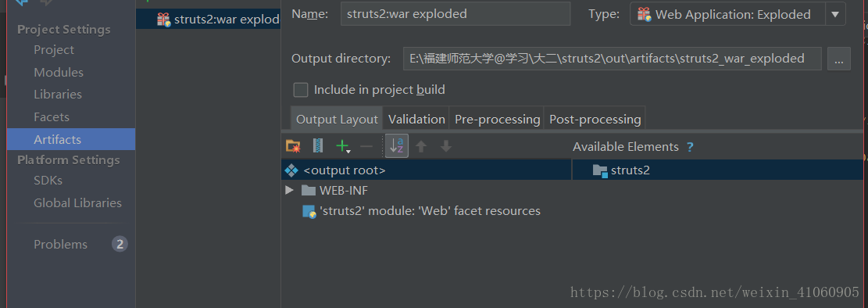The height and width of the screenshot is (308, 868).
Task: Click the Move Up arrow icon
Action: coord(421,146)
